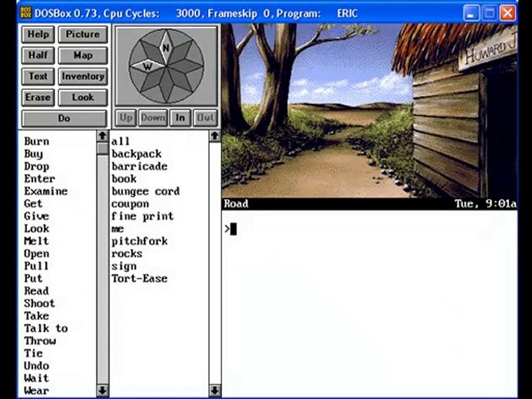Execute command with Do button
The height and width of the screenshot is (399, 532).
pyautogui.click(x=64, y=119)
